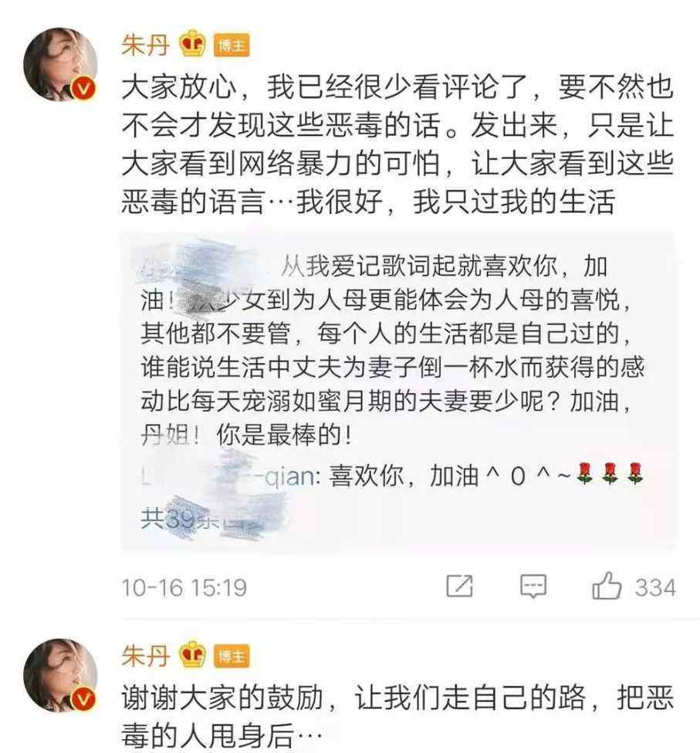
Task: Tap the thumbs-up like icon
Action: pyautogui.click(x=607, y=586)
